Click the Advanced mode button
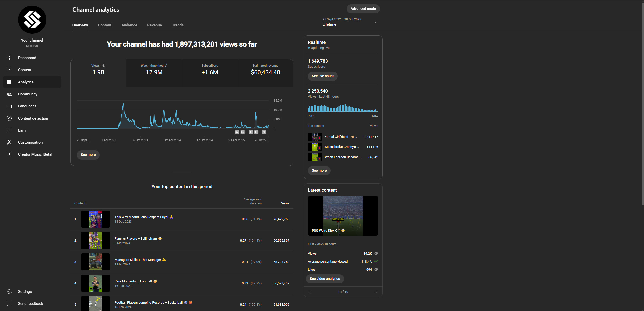This screenshot has height=311, width=644. 363,9
